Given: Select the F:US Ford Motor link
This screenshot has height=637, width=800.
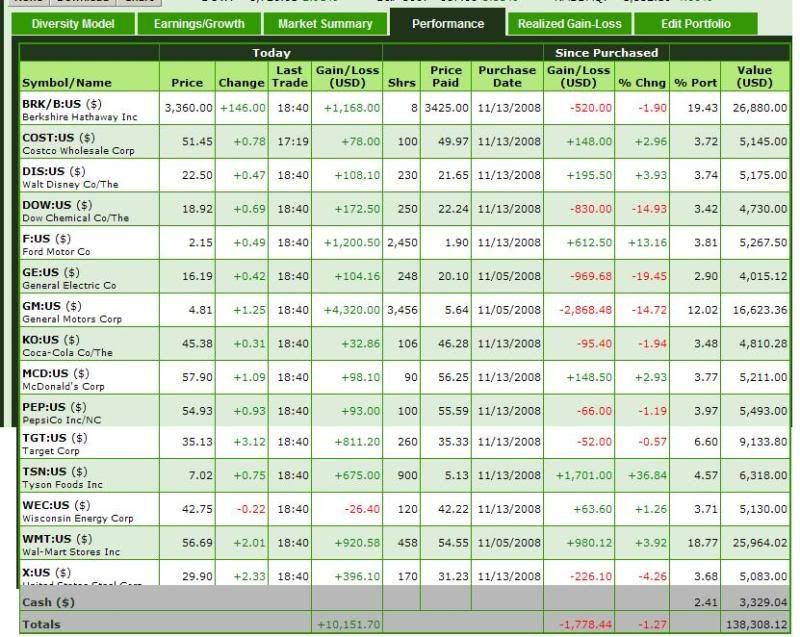Looking at the screenshot, I should (37, 238).
